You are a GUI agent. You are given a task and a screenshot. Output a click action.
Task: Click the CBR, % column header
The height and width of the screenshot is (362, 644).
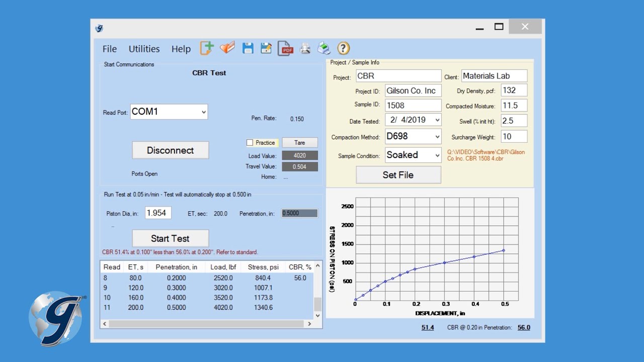[x=300, y=267]
